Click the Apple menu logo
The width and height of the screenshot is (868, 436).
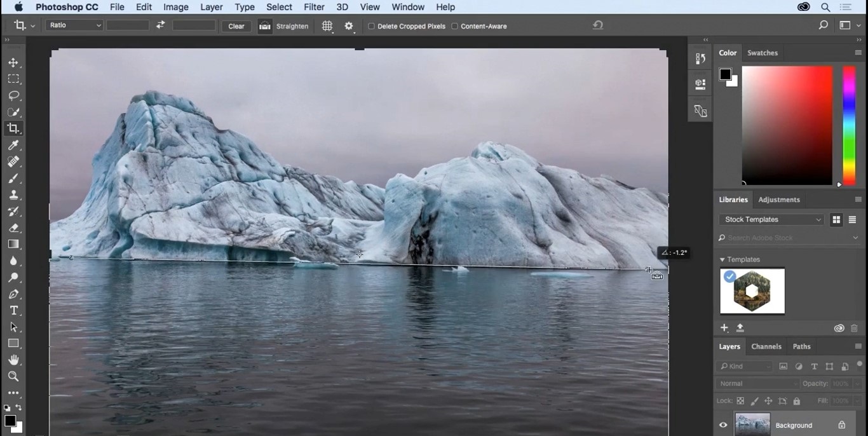click(x=18, y=7)
